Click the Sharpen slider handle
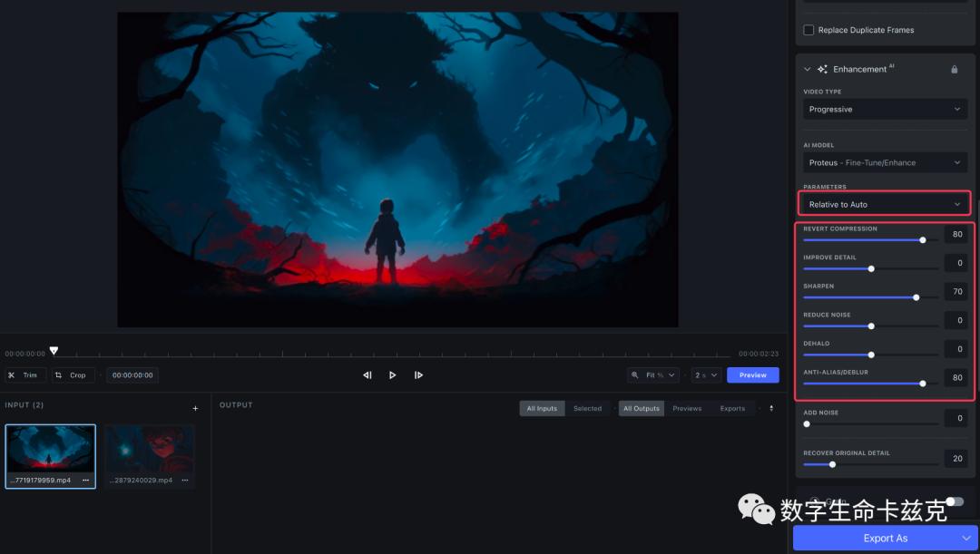The image size is (980, 554). (x=916, y=296)
